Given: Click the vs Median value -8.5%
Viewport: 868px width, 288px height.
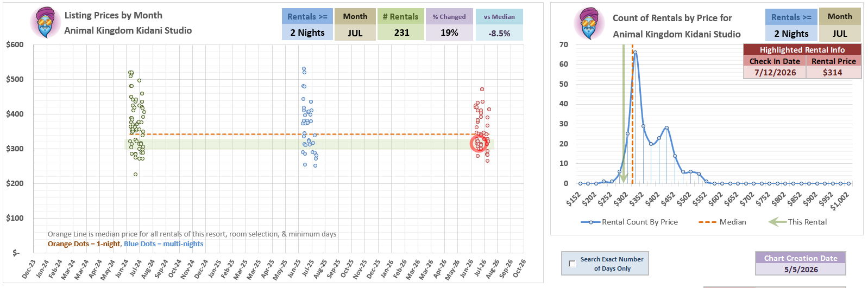Looking at the screenshot, I should click(499, 33).
